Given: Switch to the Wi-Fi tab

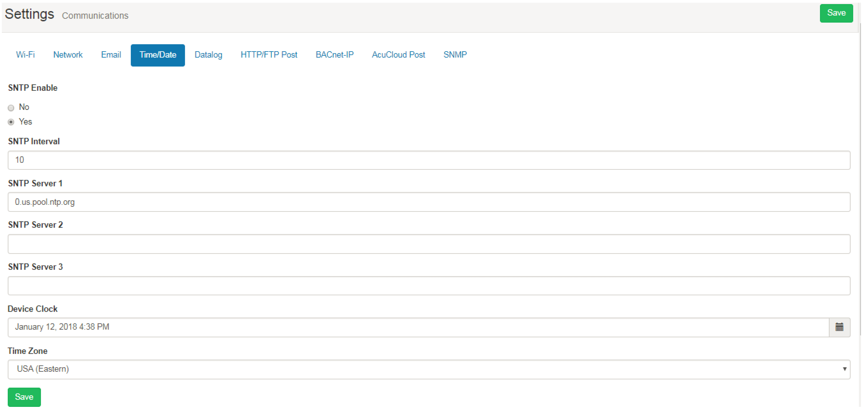Looking at the screenshot, I should (x=25, y=55).
